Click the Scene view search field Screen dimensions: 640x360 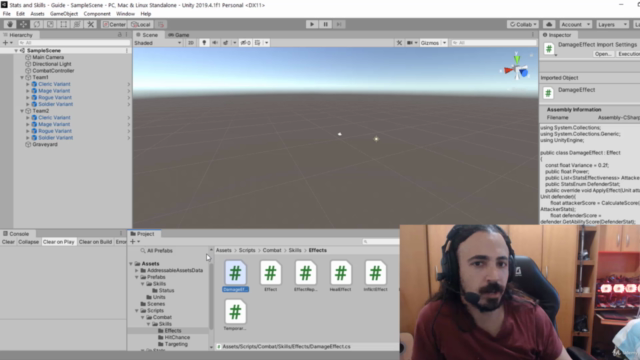pos(493,43)
